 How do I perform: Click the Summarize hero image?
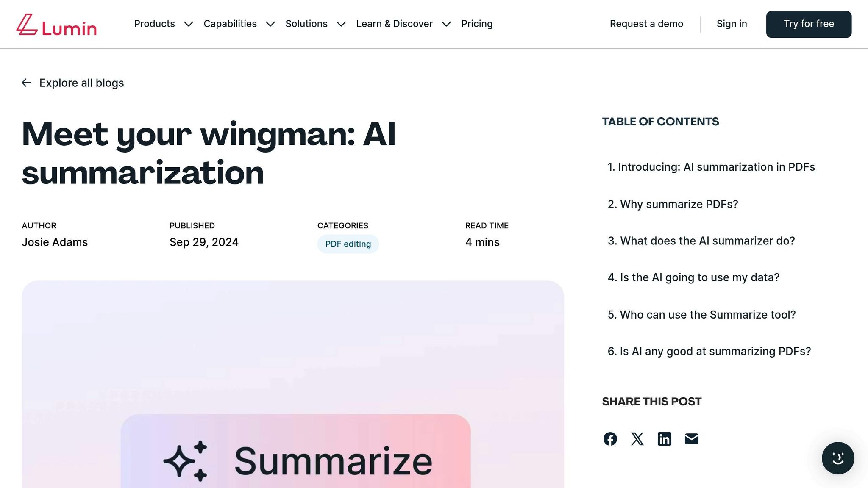(x=292, y=381)
